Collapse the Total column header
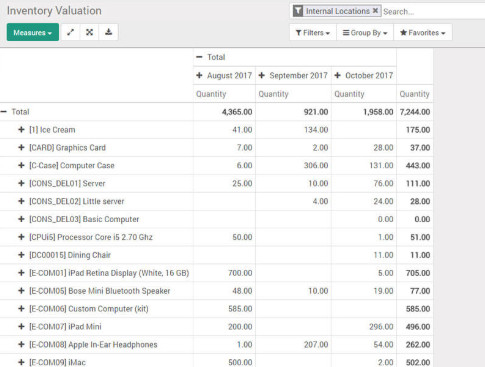The image size is (485, 367). tap(199, 57)
